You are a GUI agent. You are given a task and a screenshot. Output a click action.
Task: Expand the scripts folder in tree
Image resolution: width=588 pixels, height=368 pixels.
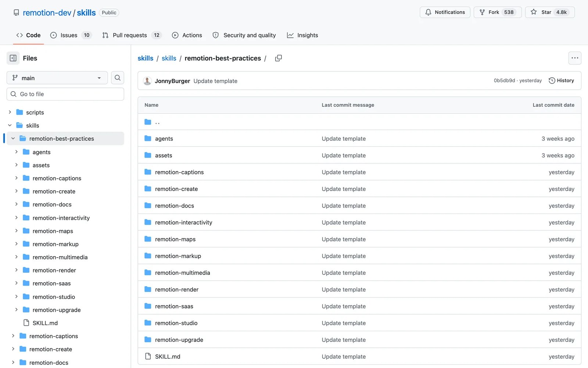click(x=10, y=112)
